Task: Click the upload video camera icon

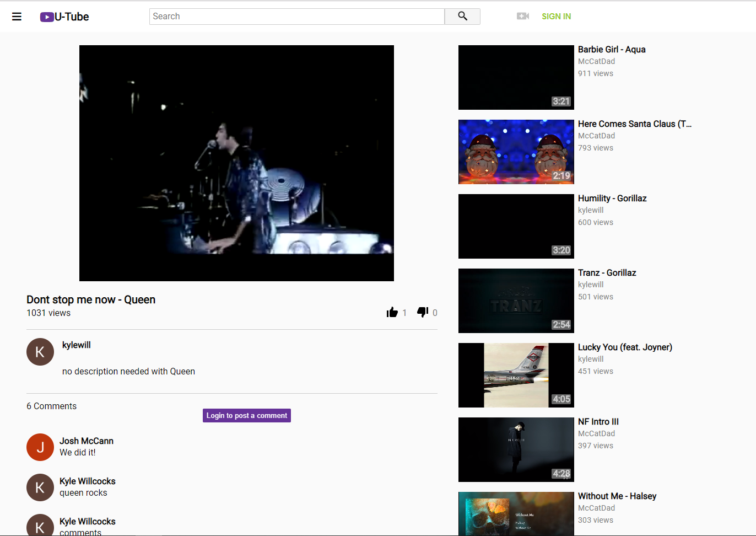Action: click(523, 17)
